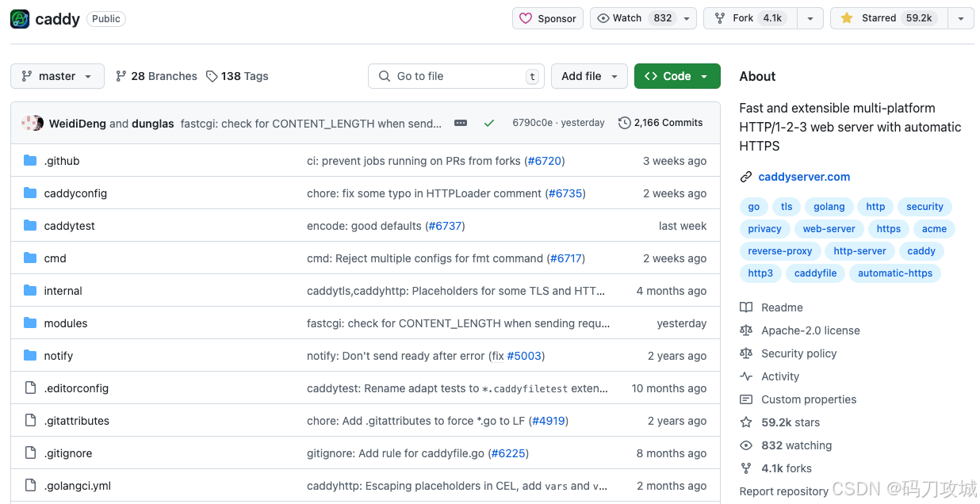Open pull request #4919 link

click(549, 421)
